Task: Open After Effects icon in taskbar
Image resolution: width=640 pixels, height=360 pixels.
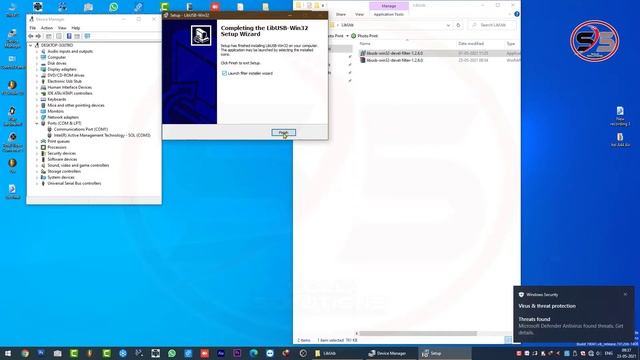Action: click(221, 353)
